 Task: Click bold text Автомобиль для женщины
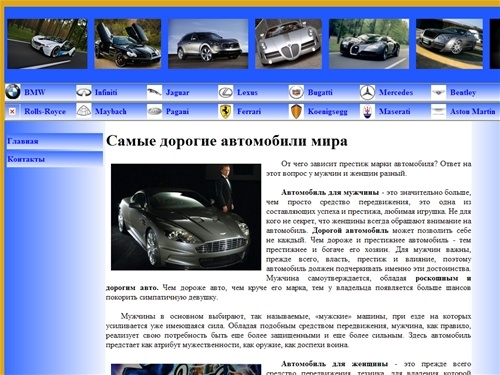(335, 364)
